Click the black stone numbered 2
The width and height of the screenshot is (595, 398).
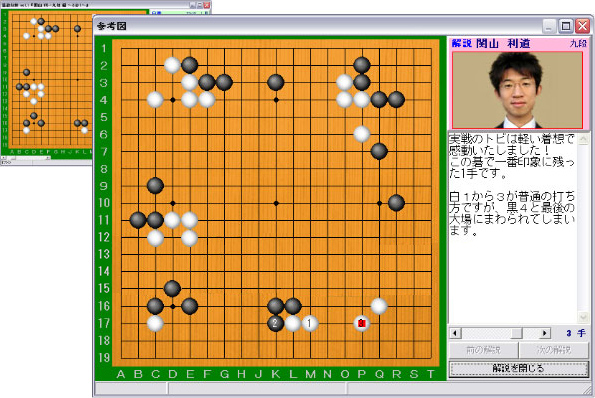(x=275, y=323)
